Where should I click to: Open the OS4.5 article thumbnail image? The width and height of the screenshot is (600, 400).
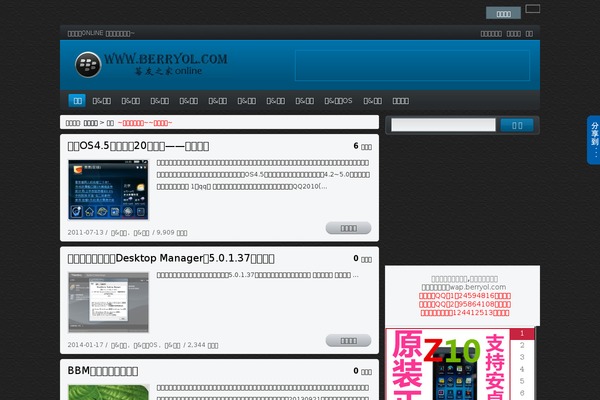(x=108, y=190)
